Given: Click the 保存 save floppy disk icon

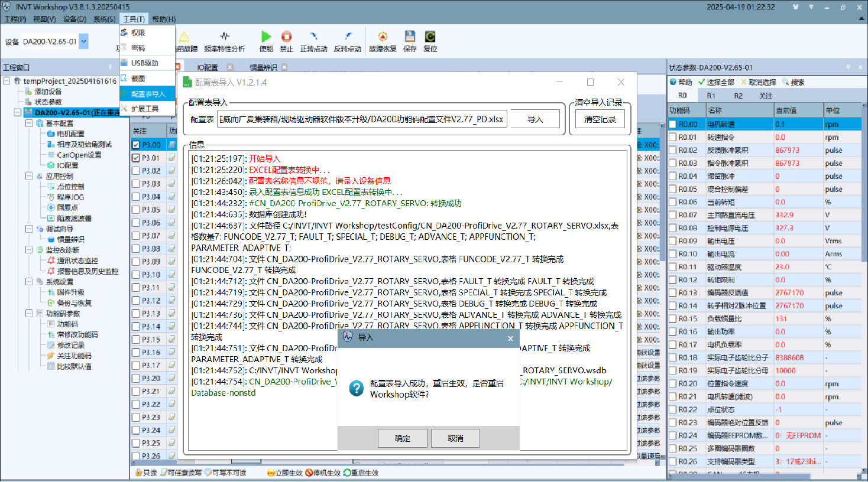Looking at the screenshot, I should (x=410, y=37).
